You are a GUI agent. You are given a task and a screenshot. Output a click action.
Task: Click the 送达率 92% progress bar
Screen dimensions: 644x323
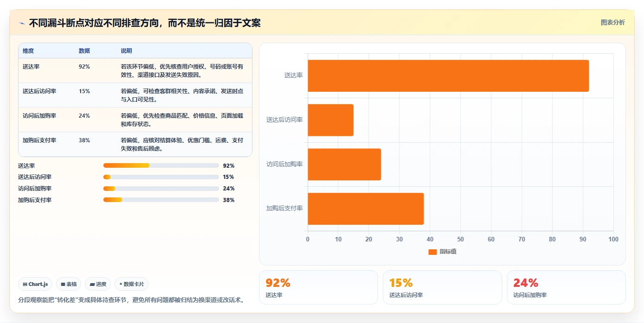(x=161, y=165)
